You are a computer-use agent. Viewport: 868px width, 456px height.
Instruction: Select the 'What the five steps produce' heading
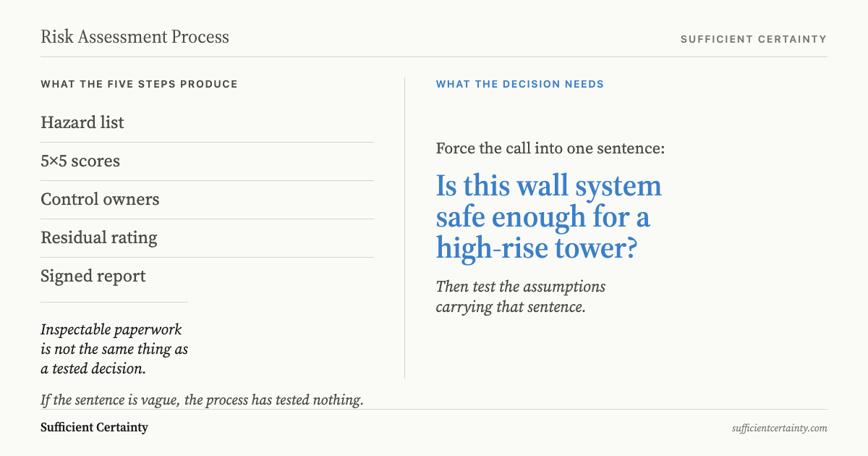click(139, 84)
